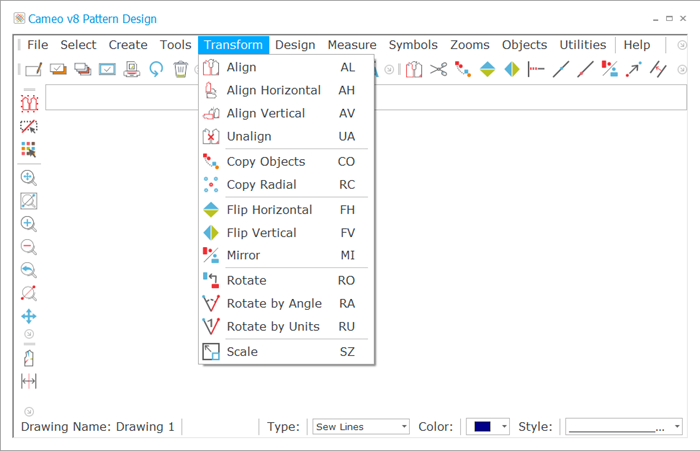Click the zoom in plus magnifier icon

pos(29,224)
